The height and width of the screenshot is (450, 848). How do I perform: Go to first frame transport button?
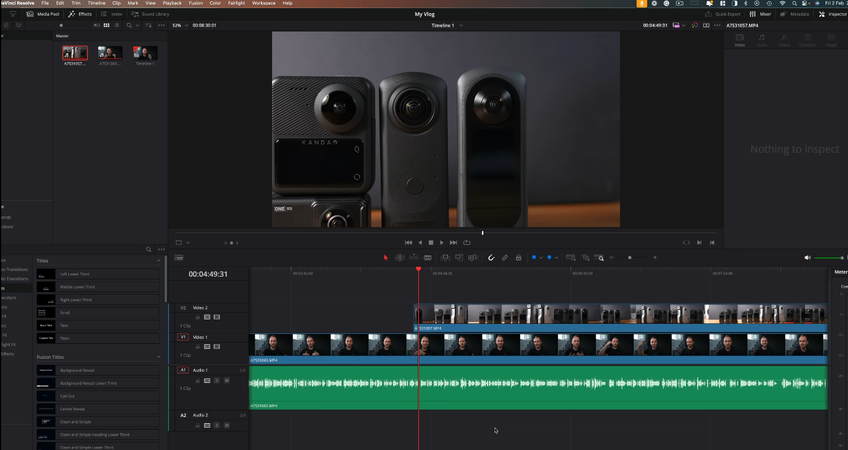click(x=408, y=243)
